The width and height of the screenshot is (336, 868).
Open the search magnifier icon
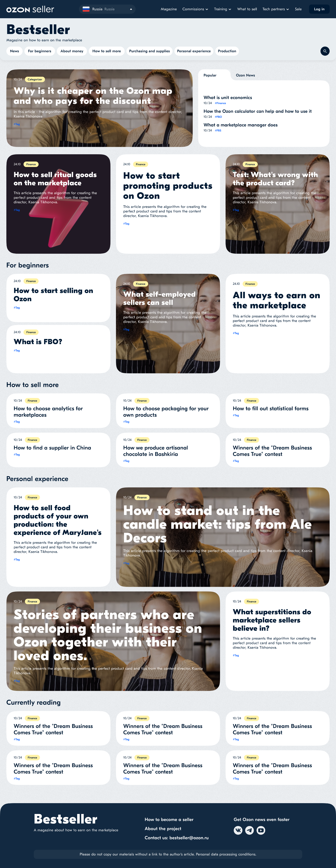(x=325, y=51)
